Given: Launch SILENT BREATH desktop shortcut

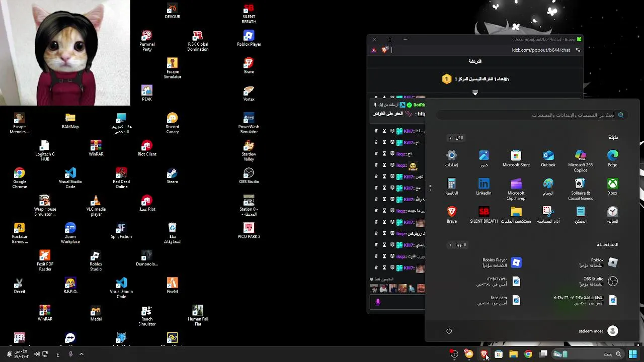Looking at the screenshot, I should 249,14.
